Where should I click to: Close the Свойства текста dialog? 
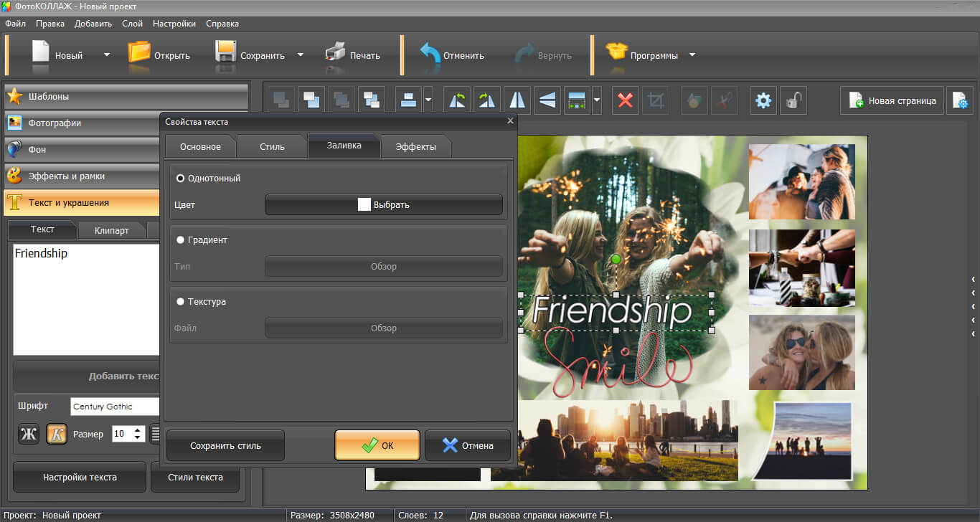pyautogui.click(x=510, y=121)
